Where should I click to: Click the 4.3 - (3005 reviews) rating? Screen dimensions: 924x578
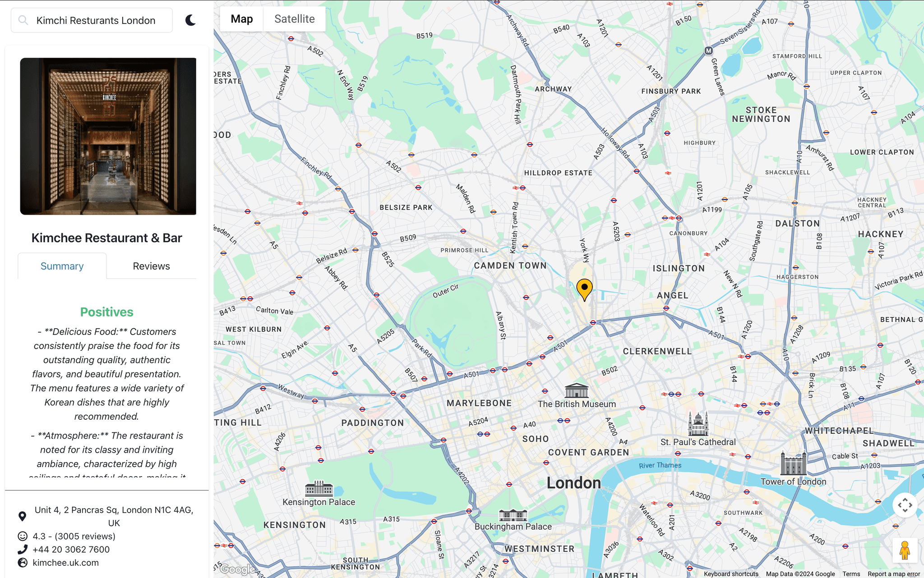[74, 536]
